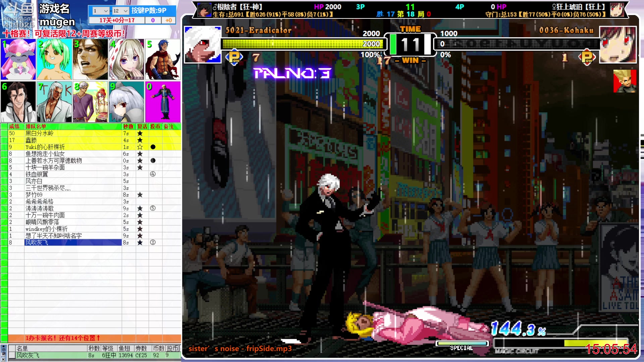This screenshot has height=362, width=644.
Task: Sort by the 秒数 header in the queue list
Action: (128, 126)
